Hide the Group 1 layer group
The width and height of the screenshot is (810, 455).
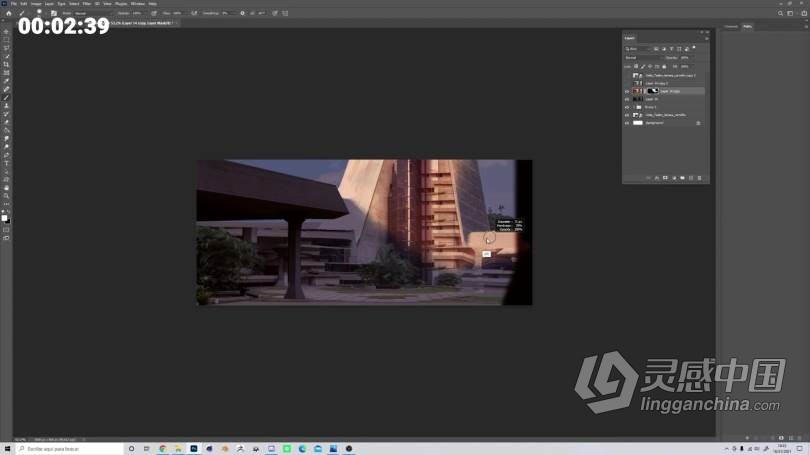coord(627,107)
